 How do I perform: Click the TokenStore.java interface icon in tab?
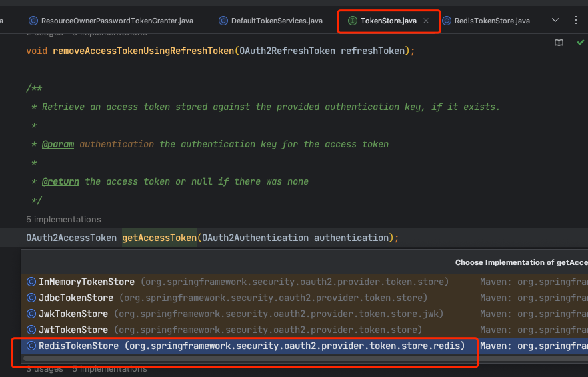[x=352, y=21]
